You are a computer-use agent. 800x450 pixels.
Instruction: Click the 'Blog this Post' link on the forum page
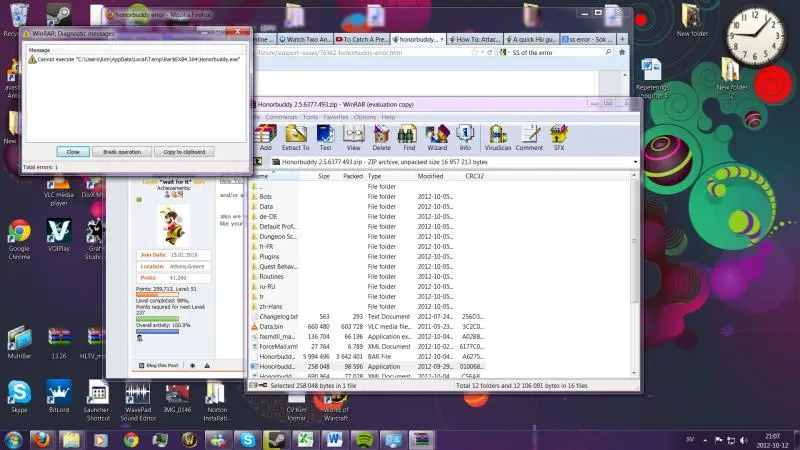point(159,365)
